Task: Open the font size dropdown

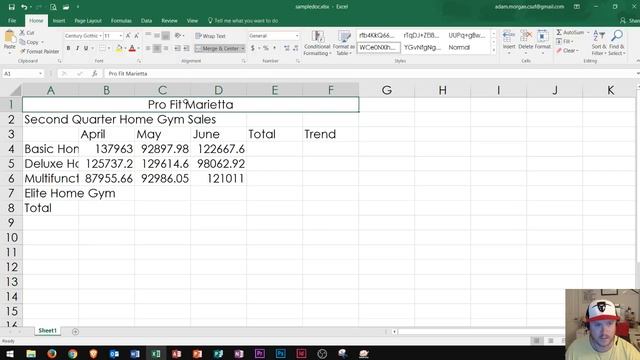Action: pos(120,36)
